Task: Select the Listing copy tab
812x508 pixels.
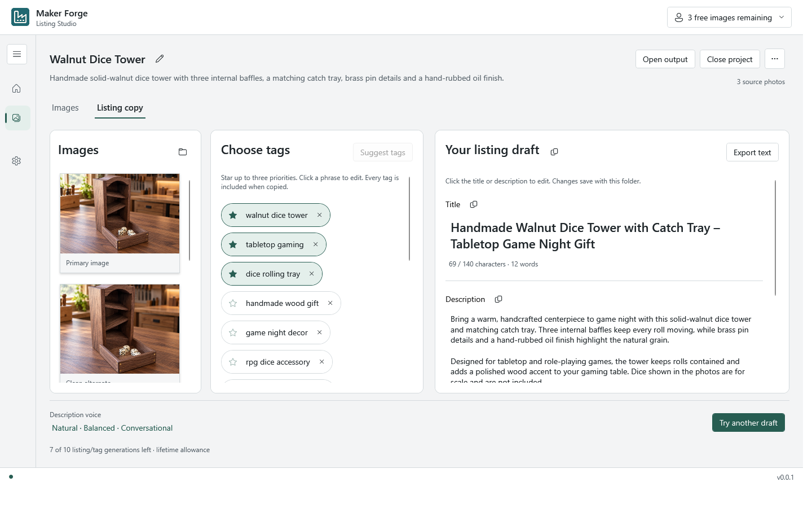Action: [x=120, y=108]
